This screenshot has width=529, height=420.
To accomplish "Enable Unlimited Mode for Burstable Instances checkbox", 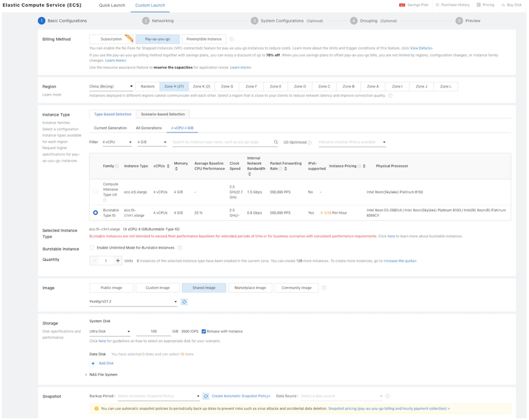I will (91, 248).
